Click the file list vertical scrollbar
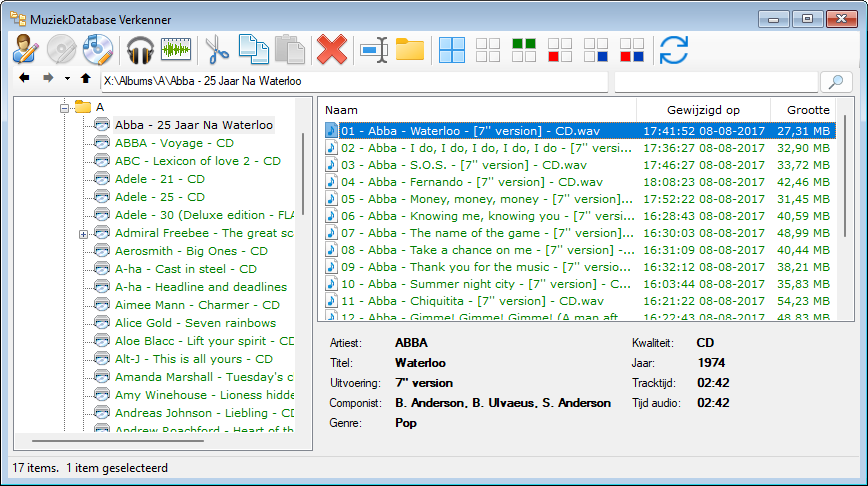 coord(845,176)
